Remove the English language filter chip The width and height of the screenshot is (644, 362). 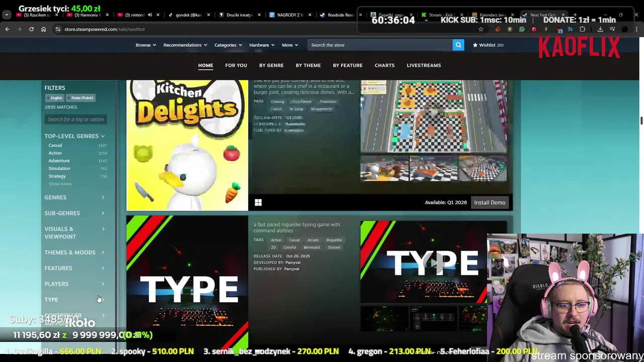(x=55, y=98)
